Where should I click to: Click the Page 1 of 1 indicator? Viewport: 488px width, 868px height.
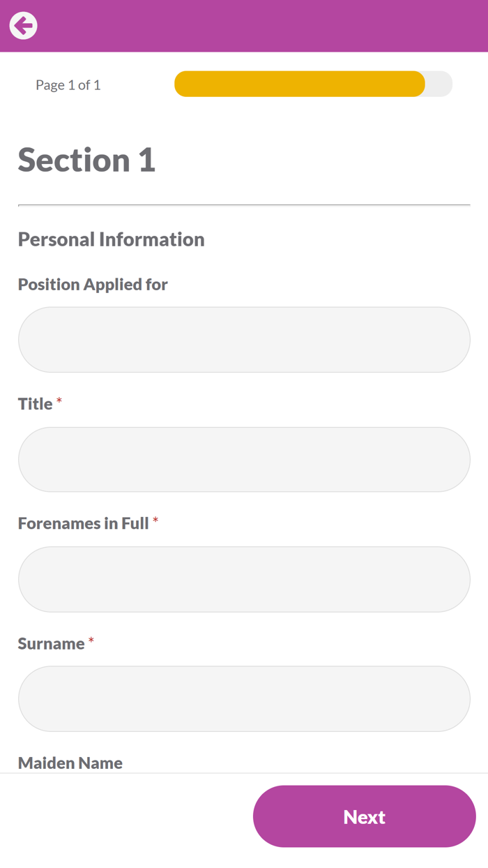68,85
